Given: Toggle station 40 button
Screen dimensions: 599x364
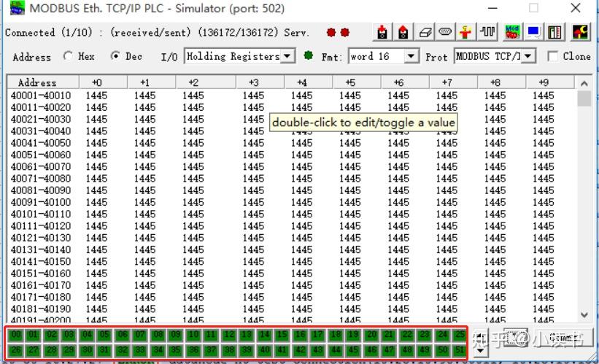Looking at the screenshot, I should 264,350.
